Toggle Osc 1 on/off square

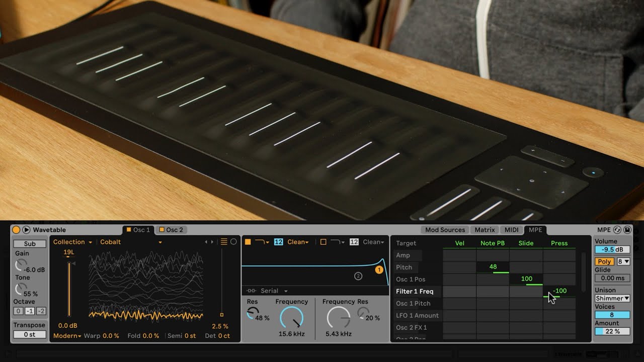(x=129, y=230)
